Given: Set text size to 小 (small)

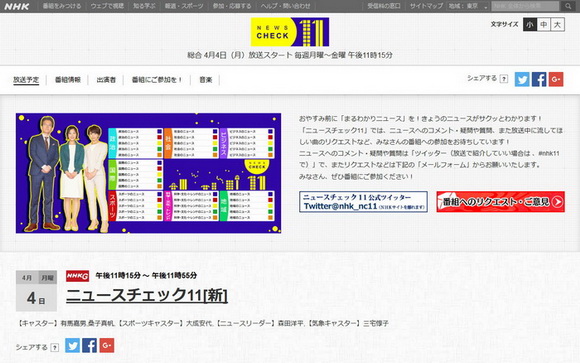Looking at the screenshot, I should [530, 25].
